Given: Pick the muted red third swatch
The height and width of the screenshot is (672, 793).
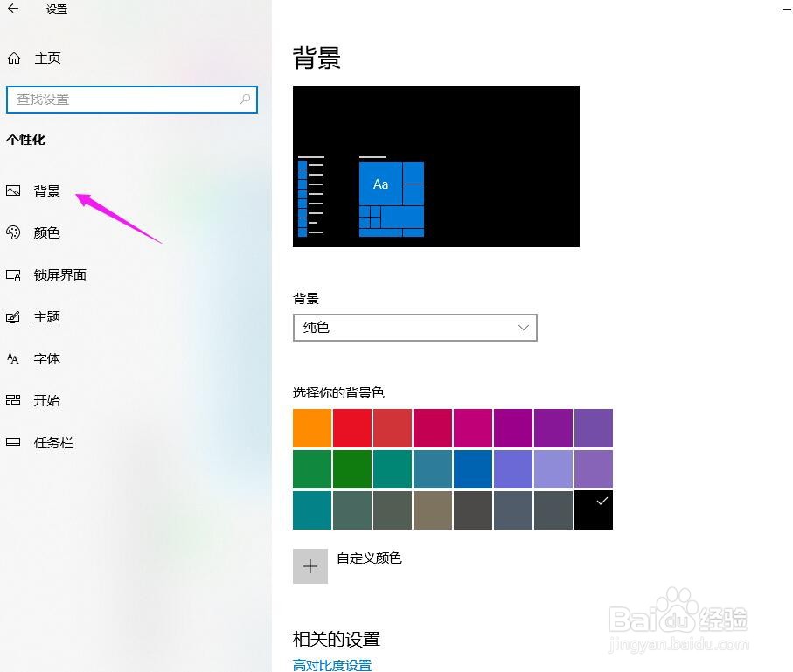Looking at the screenshot, I should pos(393,428).
